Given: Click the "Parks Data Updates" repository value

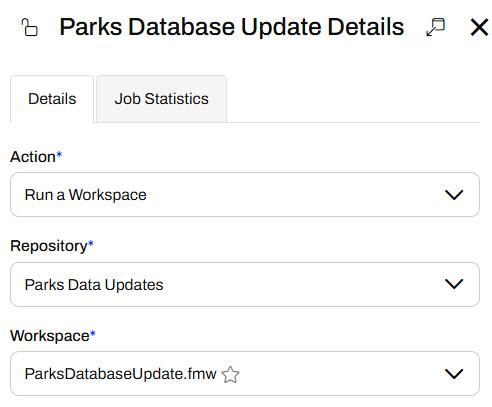Looking at the screenshot, I should coord(94,285).
